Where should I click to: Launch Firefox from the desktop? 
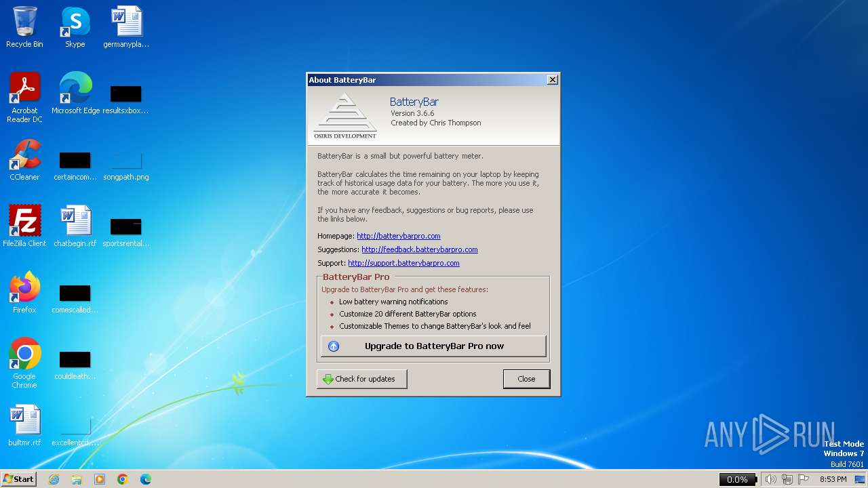[x=24, y=293]
